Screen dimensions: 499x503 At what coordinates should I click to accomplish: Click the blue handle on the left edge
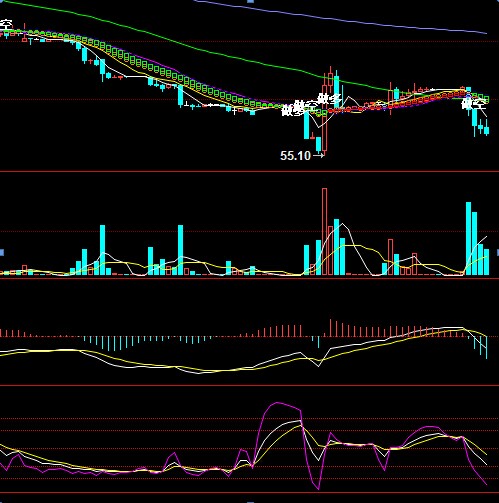coord(1,252)
